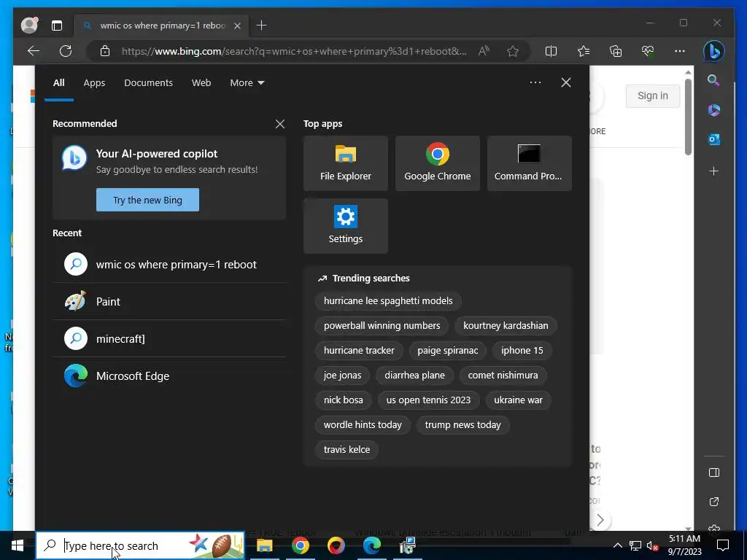Select trending 'iphone 15'
This screenshot has width=747, height=560.
pos(522,351)
